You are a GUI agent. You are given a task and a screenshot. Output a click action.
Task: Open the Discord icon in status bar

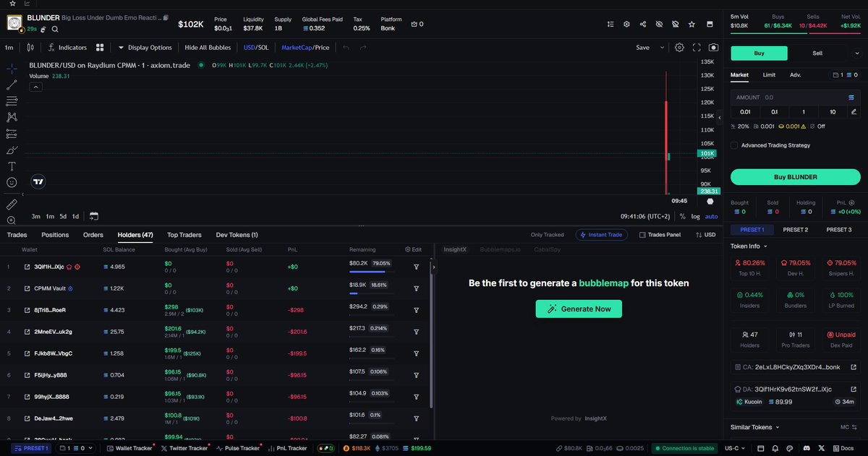pos(805,448)
